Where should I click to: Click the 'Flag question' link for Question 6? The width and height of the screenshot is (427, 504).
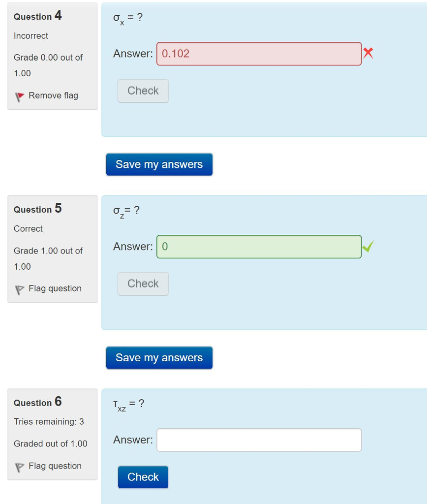coord(55,466)
